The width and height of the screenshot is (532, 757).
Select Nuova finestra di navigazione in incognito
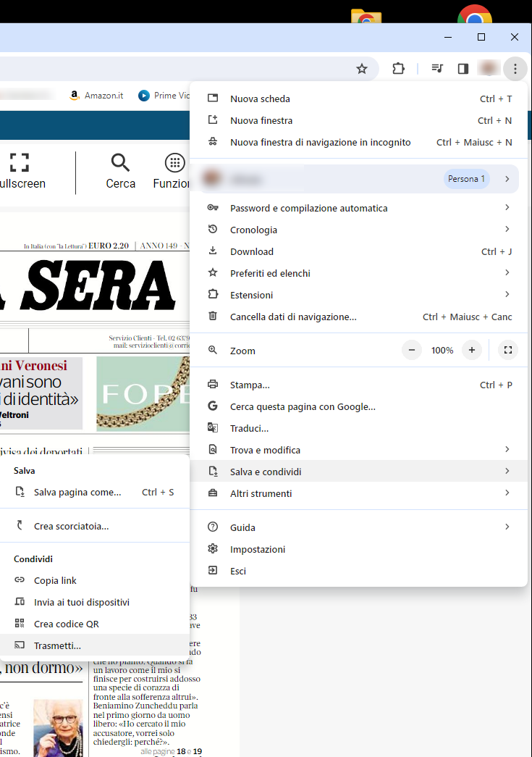coord(320,142)
